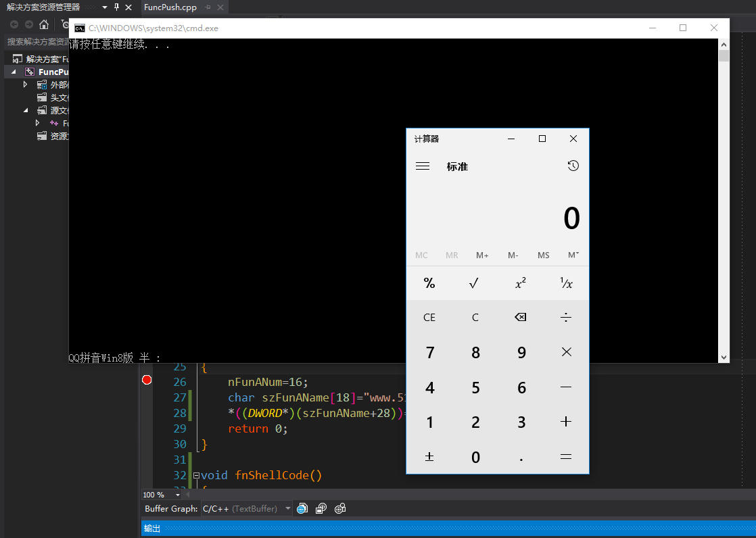Click the x squared button in Calculator
This screenshot has height=538, width=756.
click(521, 283)
